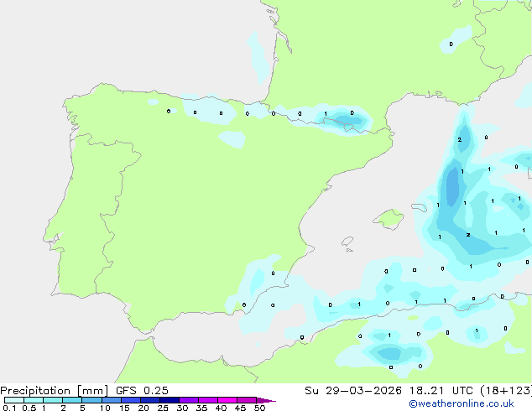Click the 'GFS 0.25' model label
532x411 pixels.
[x=142, y=391]
